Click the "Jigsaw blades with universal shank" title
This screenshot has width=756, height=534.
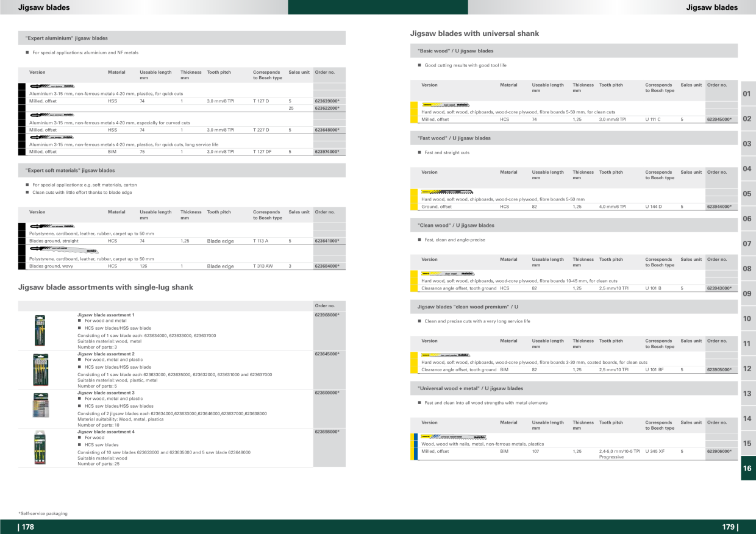pyautogui.click(x=475, y=34)
